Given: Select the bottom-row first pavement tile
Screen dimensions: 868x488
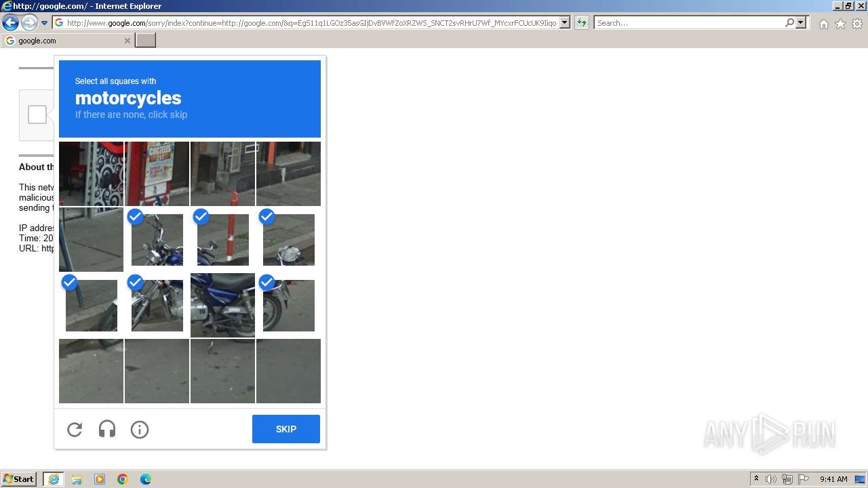Looking at the screenshot, I should pyautogui.click(x=91, y=371).
